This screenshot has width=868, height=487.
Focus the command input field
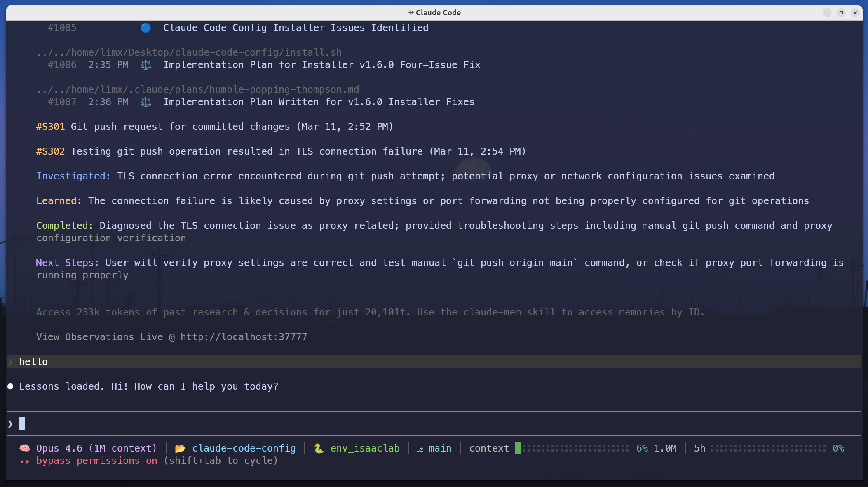tap(434, 423)
